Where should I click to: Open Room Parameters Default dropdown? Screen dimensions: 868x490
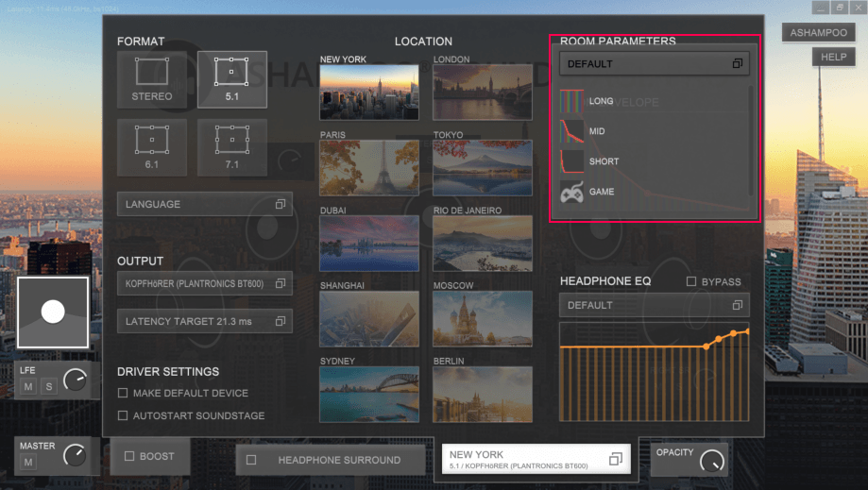655,63
